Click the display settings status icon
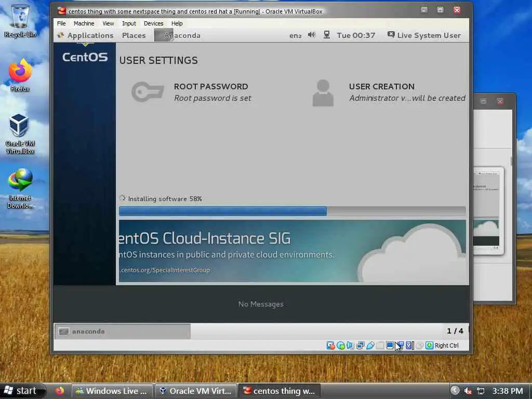 click(x=390, y=345)
